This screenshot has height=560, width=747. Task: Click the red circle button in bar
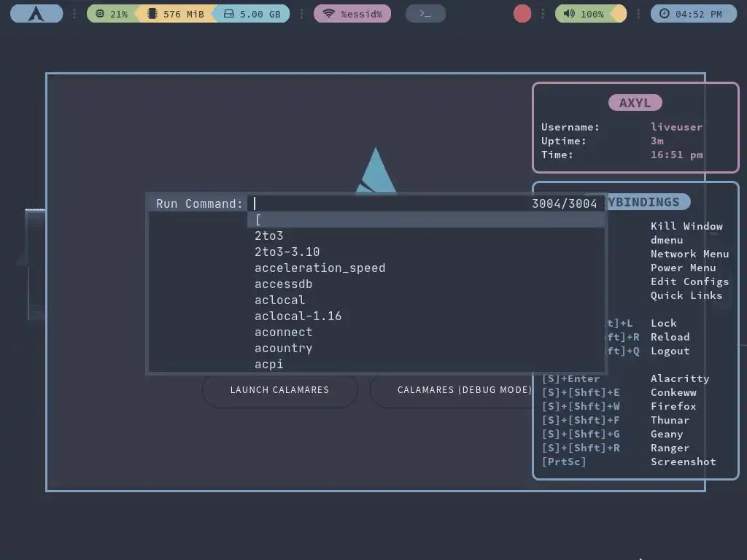522,14
